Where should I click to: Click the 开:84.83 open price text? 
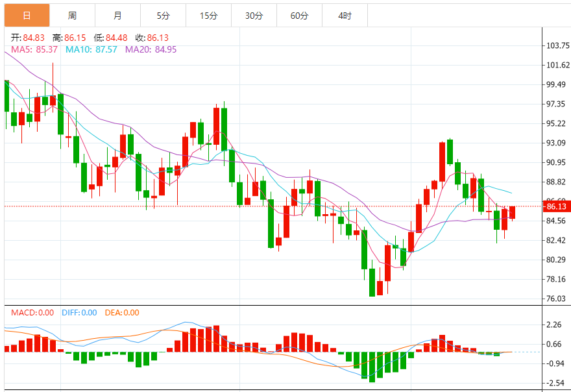(28, 38)
